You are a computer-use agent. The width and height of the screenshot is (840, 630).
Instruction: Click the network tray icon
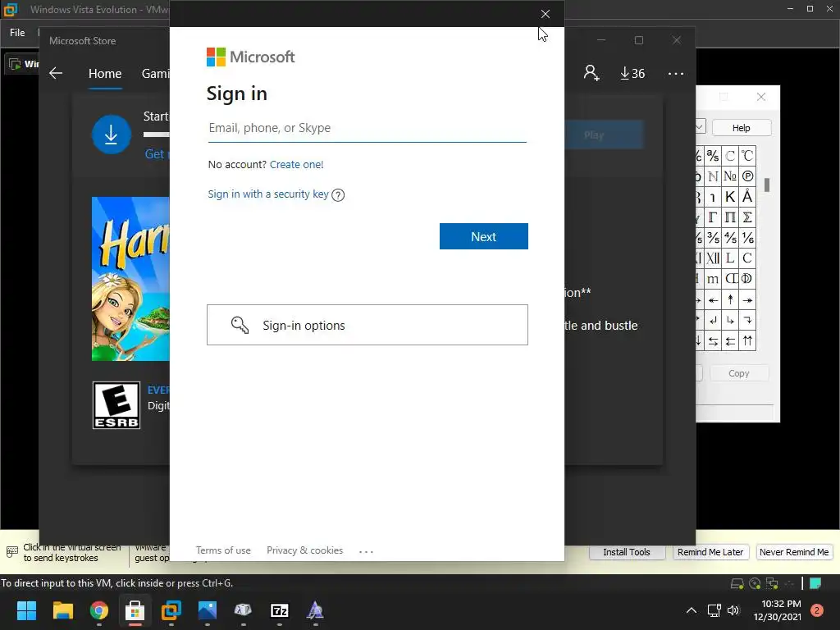(714, 610)
